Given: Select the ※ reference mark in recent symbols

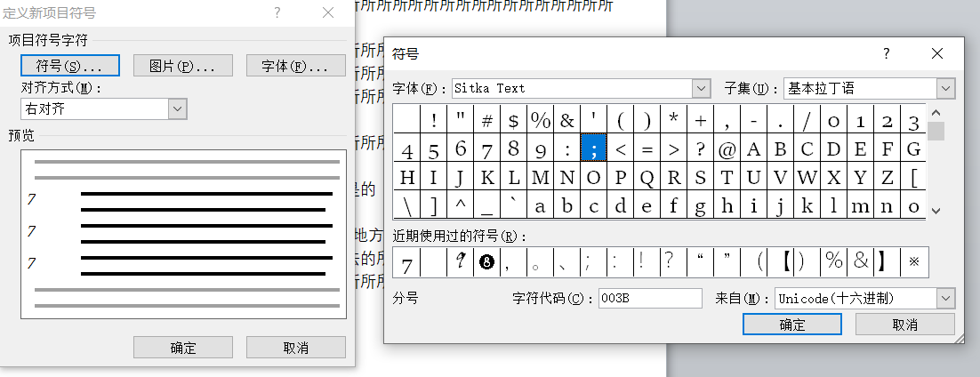Looking at the screenshot, I should [x=913, y=262].
